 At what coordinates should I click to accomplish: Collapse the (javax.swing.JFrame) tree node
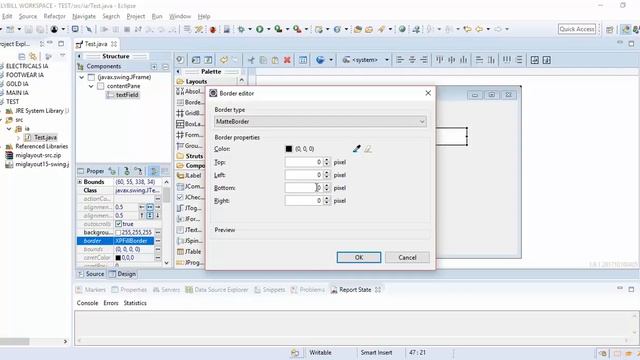click(x=82, y=77)
